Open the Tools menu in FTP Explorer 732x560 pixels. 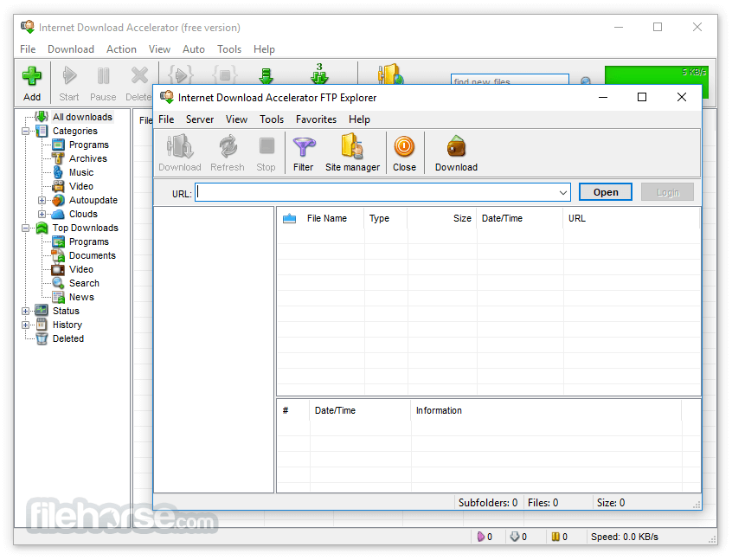tap(272, 119)
